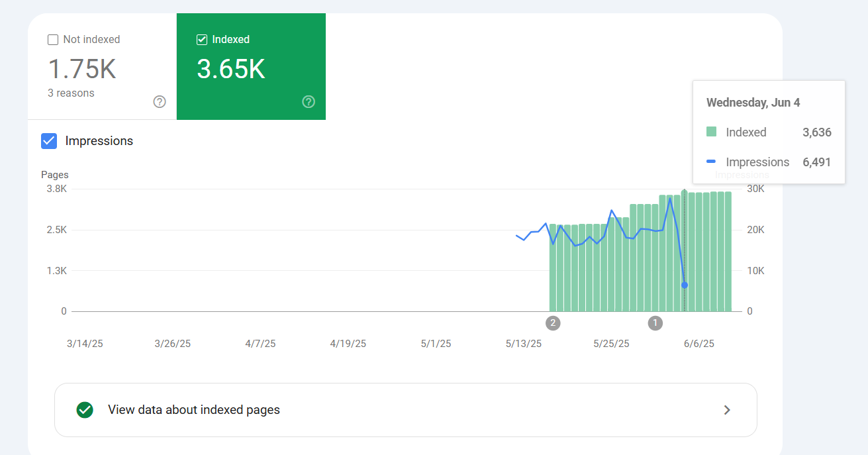This screenshot has height=455, width=868.
Task: Click the blue impressions data point
Action: coord(685,285)
